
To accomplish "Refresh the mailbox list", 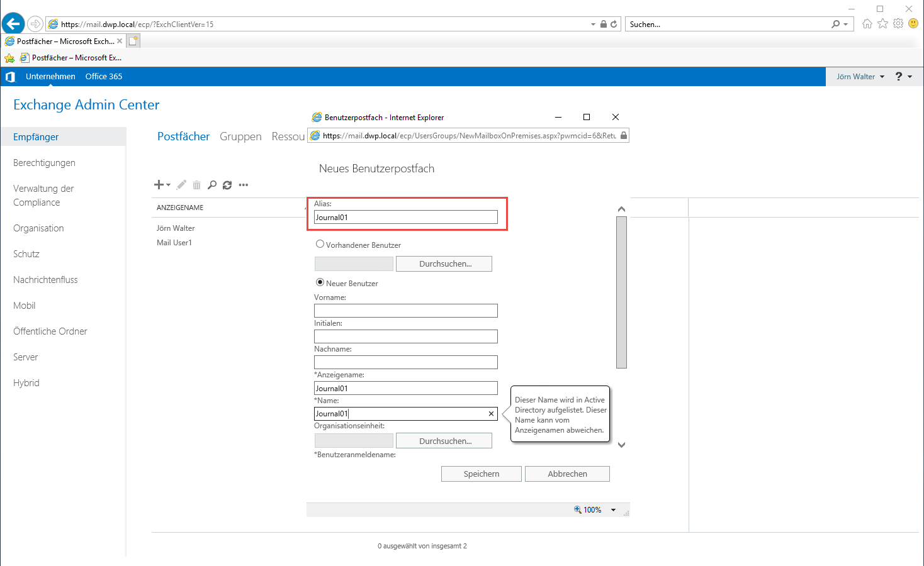I will [x=227, y=185].
